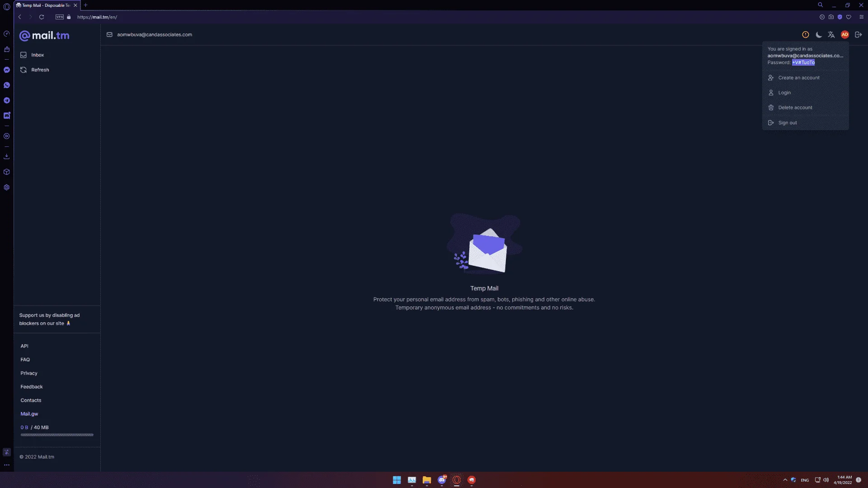Open the Inbox folder
This screenshot has height=488, width=868.
pos(38,55)
